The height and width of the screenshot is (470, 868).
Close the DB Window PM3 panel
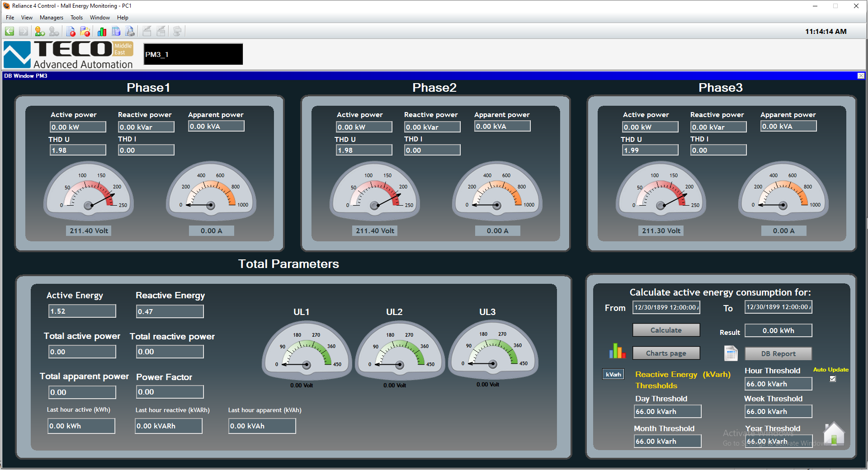pyautogui.click(x=861, y=76)
